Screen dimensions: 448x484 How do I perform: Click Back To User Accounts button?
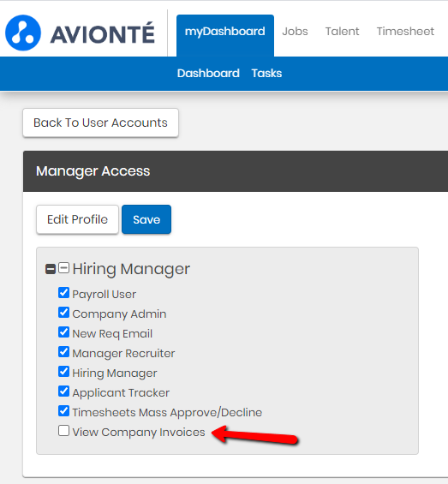click(x=101, y=122)
